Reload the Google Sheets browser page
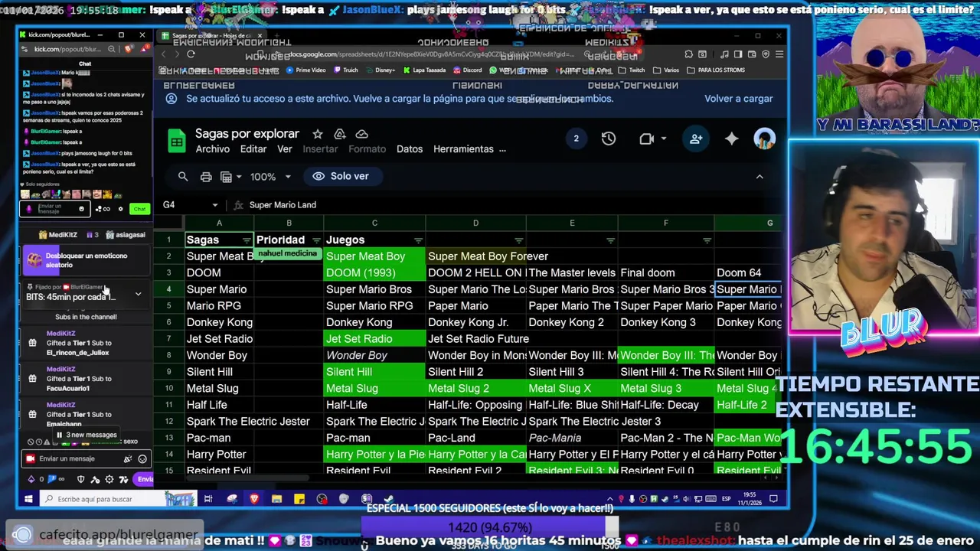 [x=191, y=54]
